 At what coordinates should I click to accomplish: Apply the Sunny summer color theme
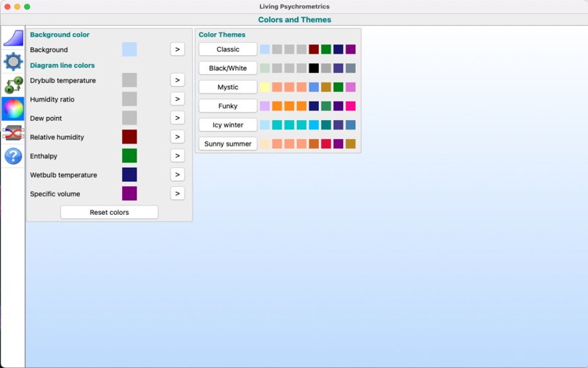click(x=228, y=144)
